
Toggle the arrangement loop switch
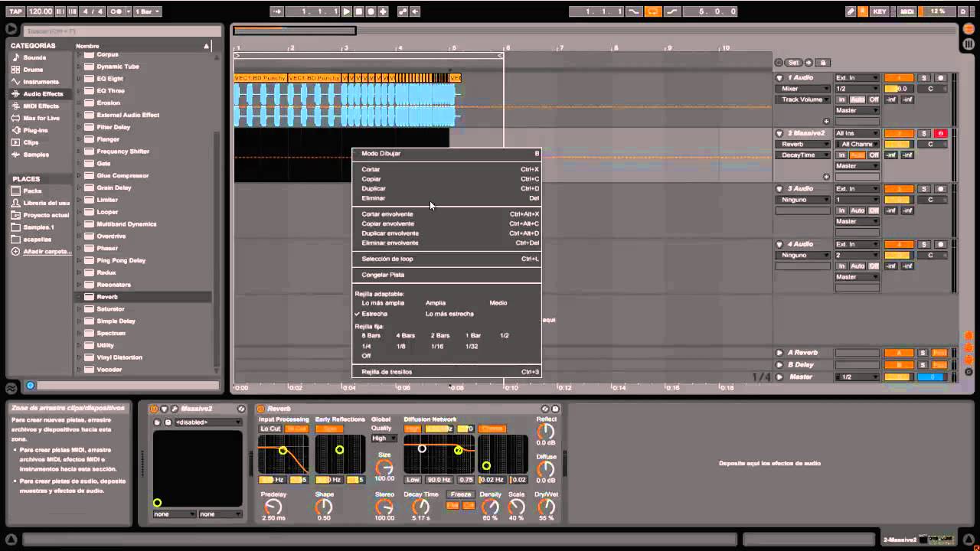pyautogui.click(x=653, y=11)
